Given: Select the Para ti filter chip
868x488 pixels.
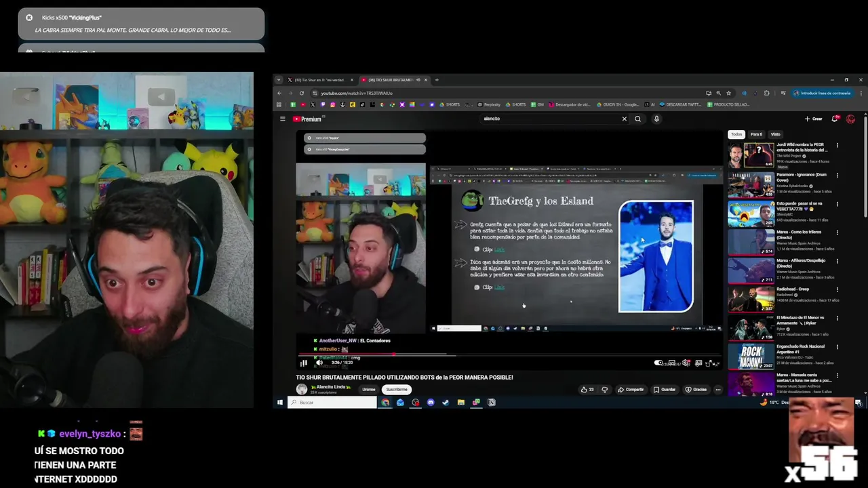Looking at the screenshot, I should click(x=756, y=134).
